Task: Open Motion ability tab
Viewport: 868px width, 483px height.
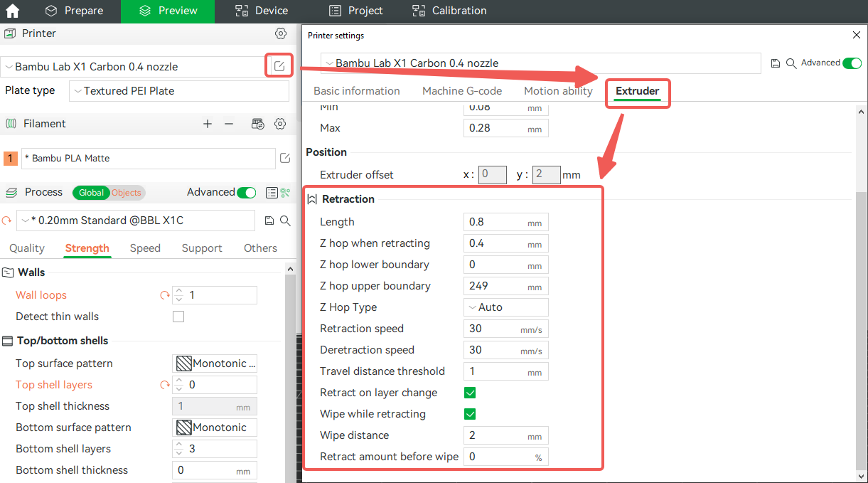Action: click(x=558, y=91)
